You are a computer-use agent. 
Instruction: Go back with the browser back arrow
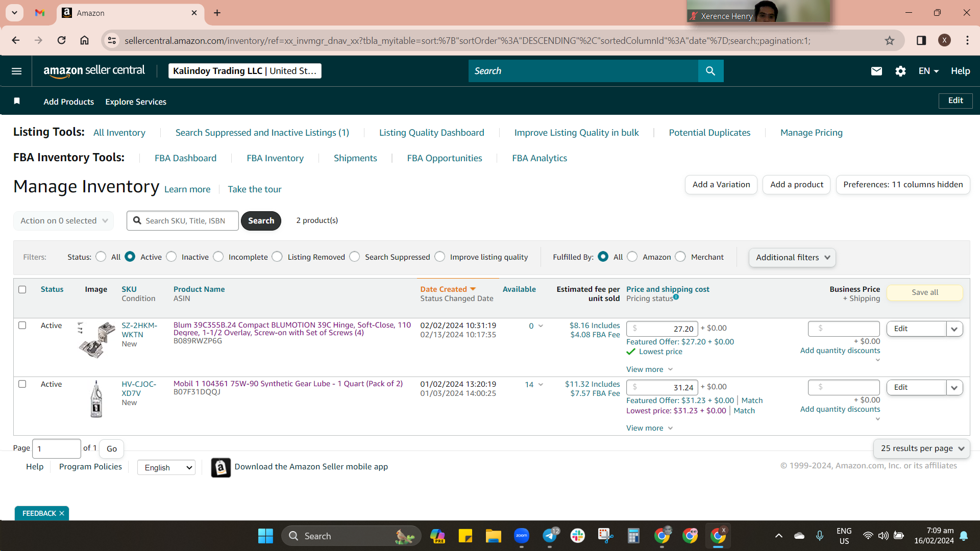(16, 40)
